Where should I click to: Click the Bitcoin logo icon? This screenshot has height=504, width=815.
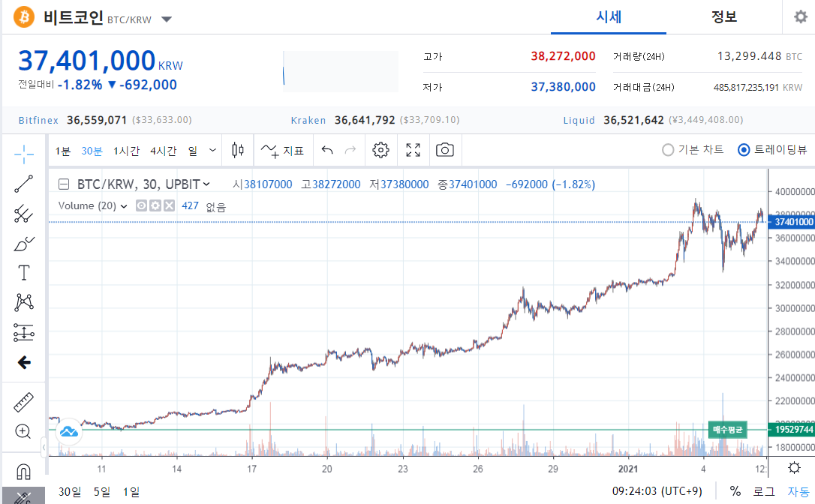point(23,17)
